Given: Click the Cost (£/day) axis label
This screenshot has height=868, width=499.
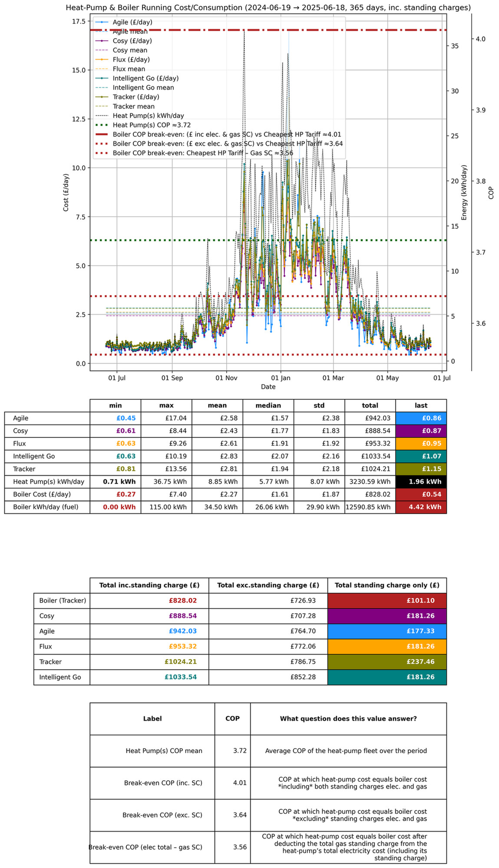Looking at the screenshot, I should pos(66,192).
